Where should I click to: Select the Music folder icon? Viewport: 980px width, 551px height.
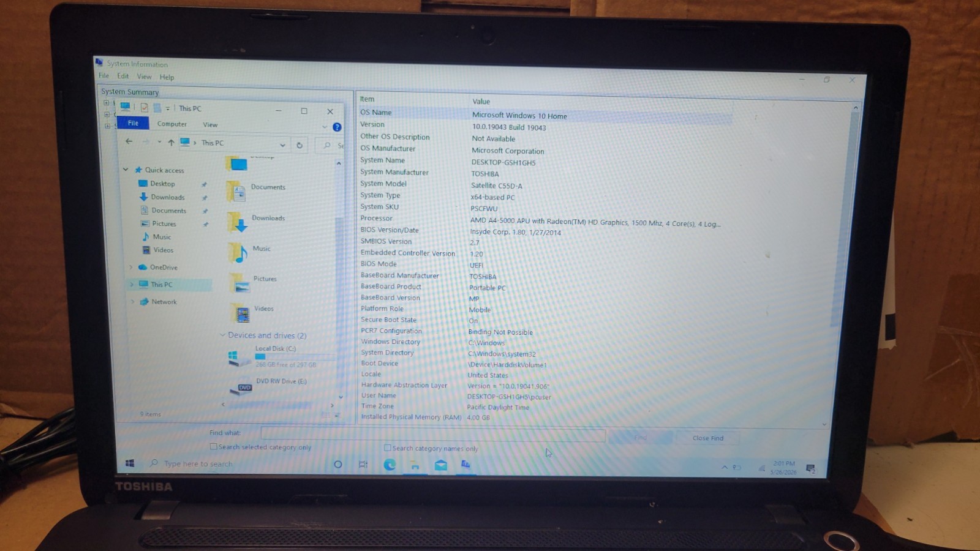(238, 252)
